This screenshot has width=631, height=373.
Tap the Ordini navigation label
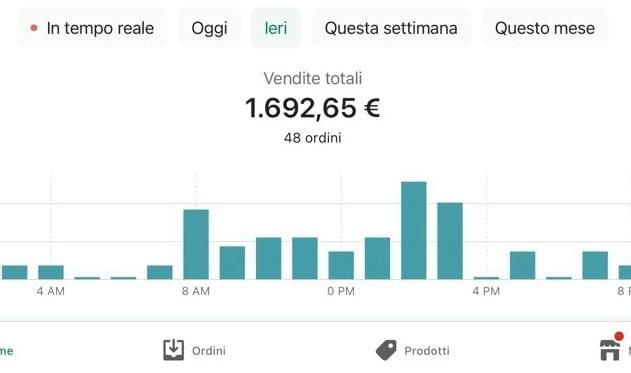click(209, 351)
